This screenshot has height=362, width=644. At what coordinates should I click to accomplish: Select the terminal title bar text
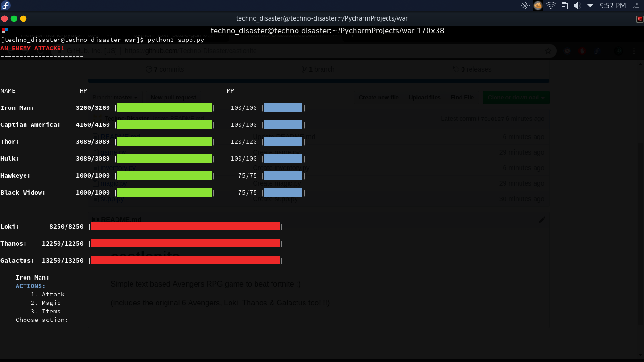[x=322, y=18]
